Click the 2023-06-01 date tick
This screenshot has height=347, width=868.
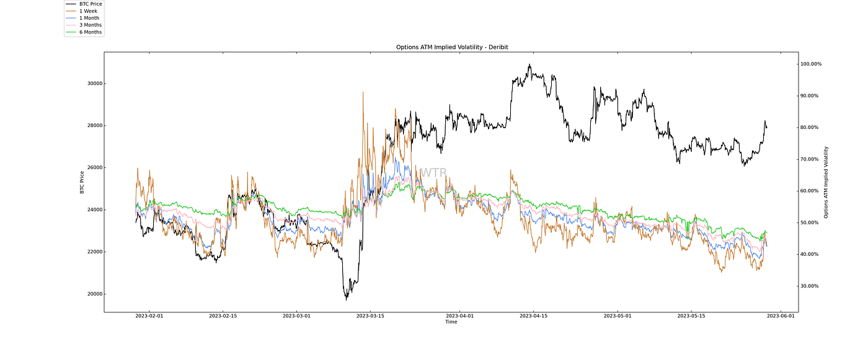coord(780,315)
